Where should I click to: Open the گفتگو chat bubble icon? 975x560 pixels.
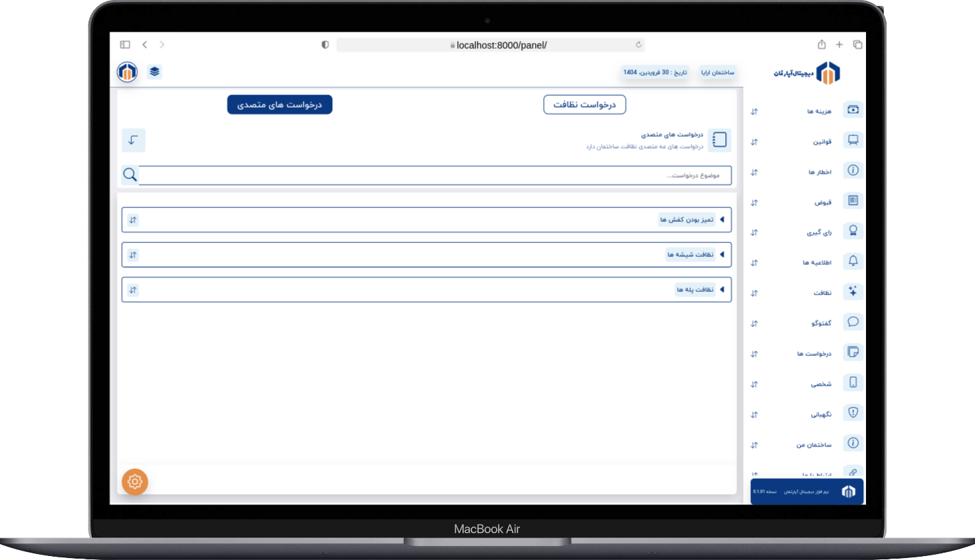[x=853, y=322]
